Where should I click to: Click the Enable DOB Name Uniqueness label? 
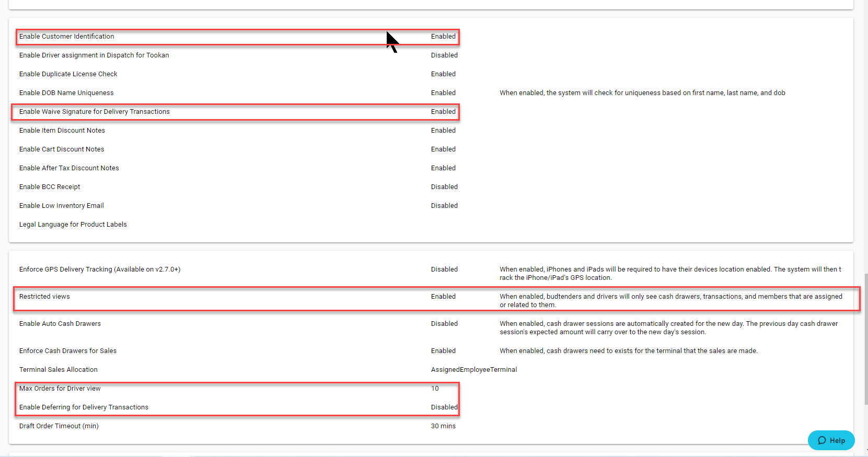(66, 93)
